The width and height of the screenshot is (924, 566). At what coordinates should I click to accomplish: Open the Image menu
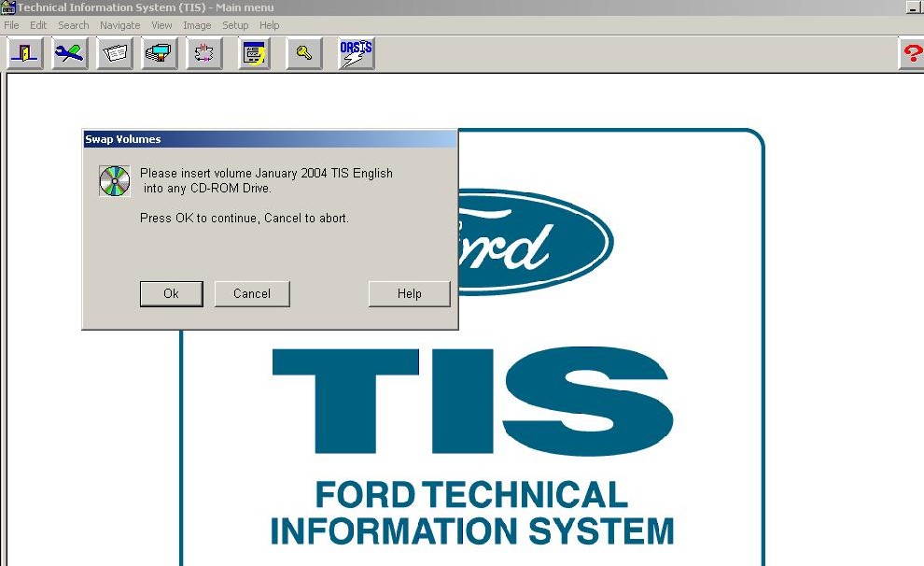point(197,25)
